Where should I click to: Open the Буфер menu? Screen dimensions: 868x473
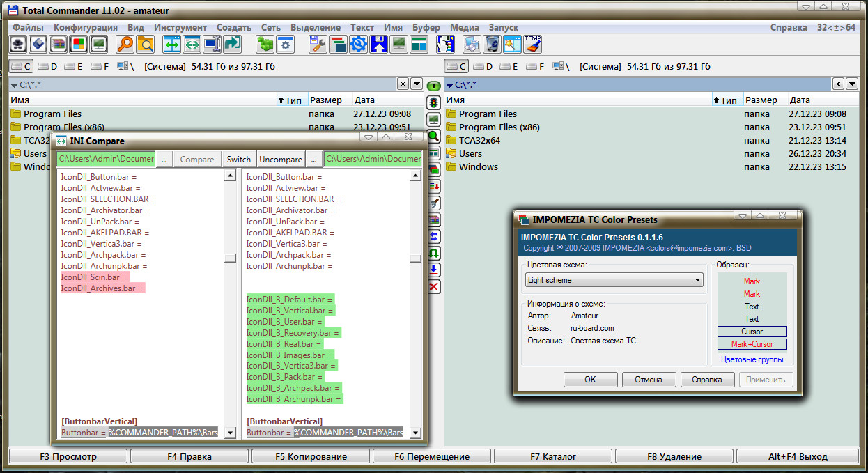426,27
